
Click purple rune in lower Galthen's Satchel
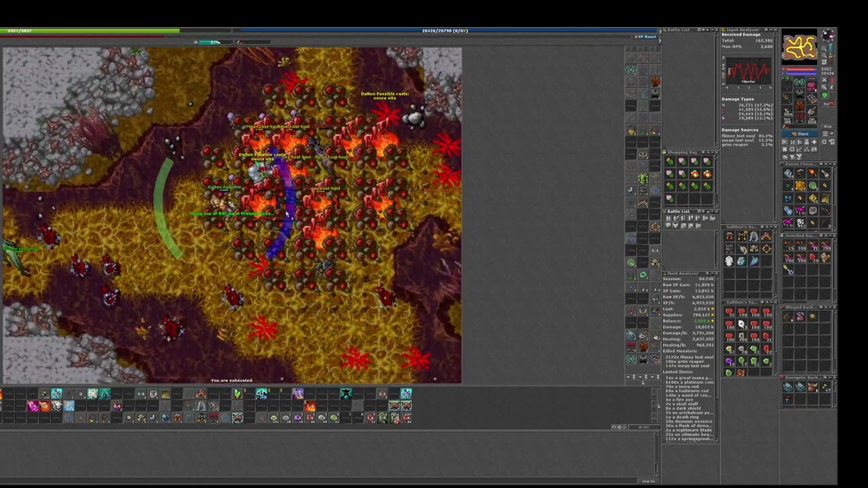click(729, 360)
